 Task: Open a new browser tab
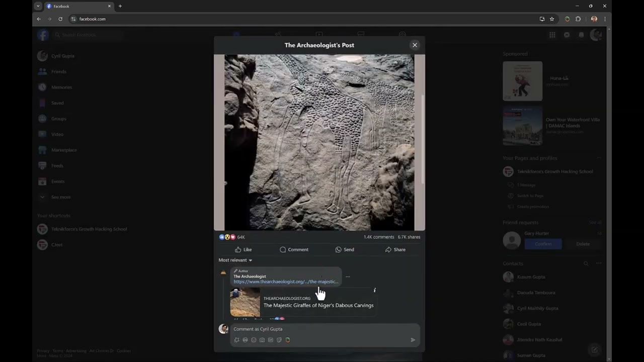(x=120, y=6)
